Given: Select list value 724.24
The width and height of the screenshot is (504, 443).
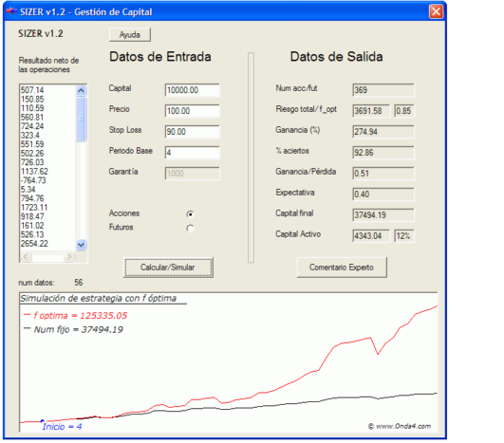Looking at the screenshot, I should [32, 126].
